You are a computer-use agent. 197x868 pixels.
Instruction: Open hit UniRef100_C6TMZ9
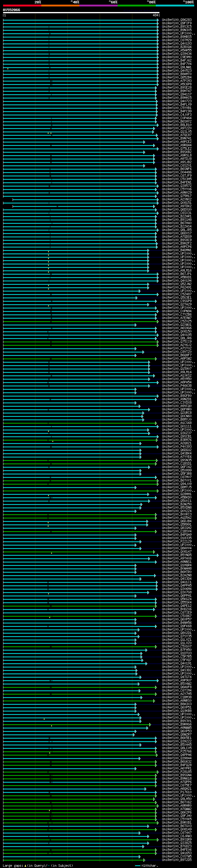tap(177, 40)
